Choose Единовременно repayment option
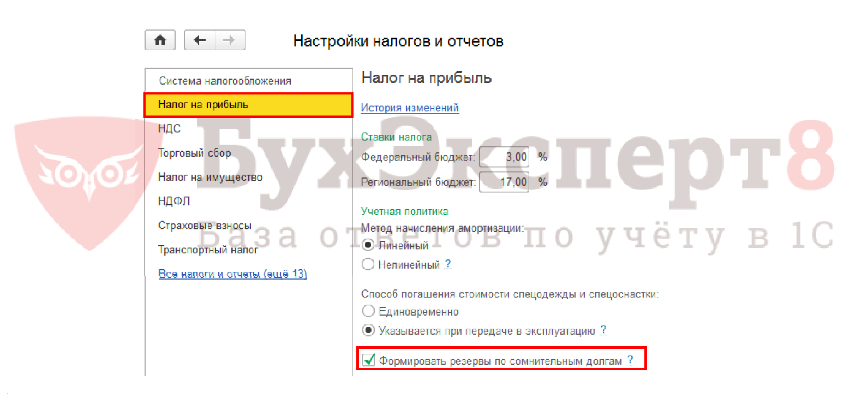Viewport: 868px width, 415px height. pyautogui.click(x=368, y=311)
